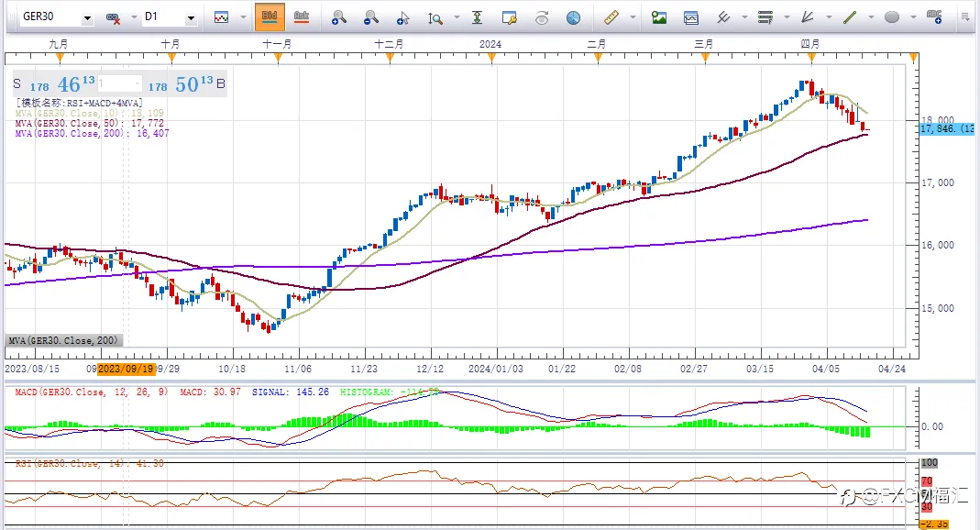Click the eye refresh view icon
The height and width of the screenshot is (530, 980).
541,18
